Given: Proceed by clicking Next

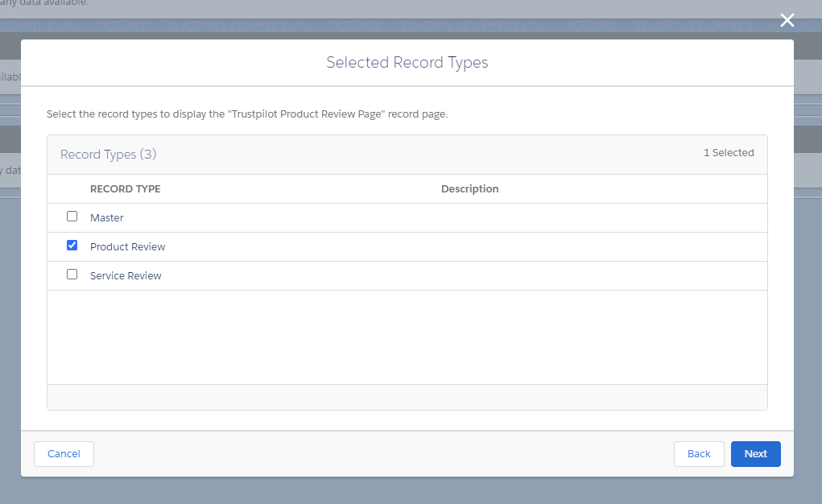Looking at the screenshot, I should tap(755, 453).
